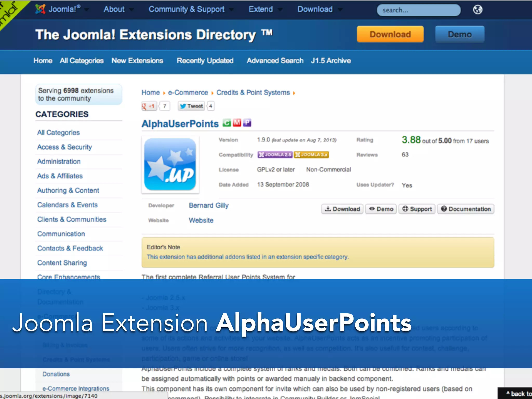Open the developer Website link

pos(201,220)
